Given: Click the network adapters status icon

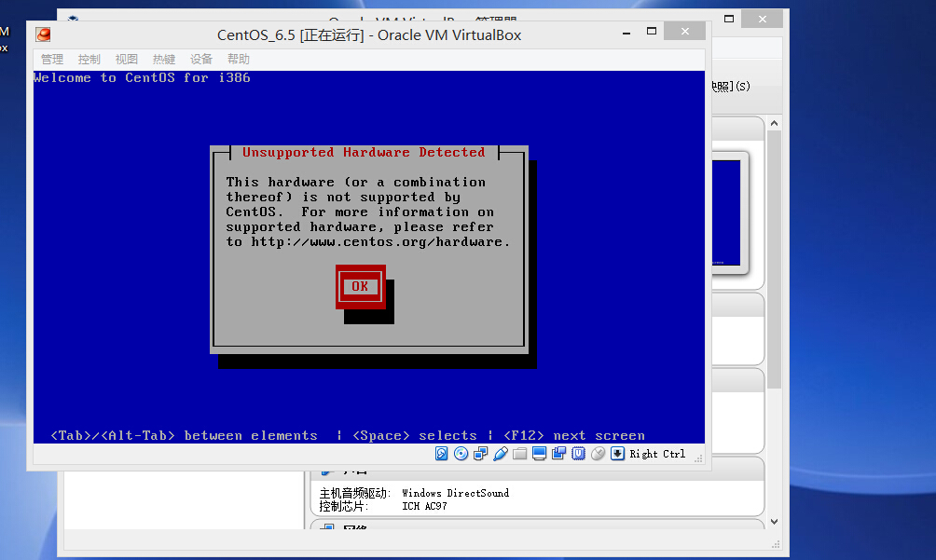Looking at the screenshot, I should 480,454.
